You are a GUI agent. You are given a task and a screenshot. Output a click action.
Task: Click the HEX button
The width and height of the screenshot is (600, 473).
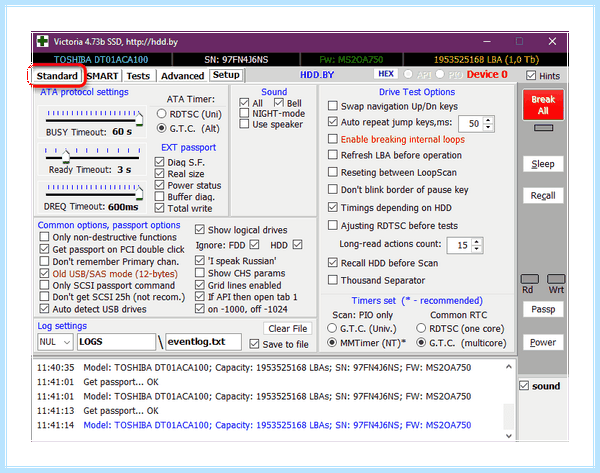tap(386, 73)
